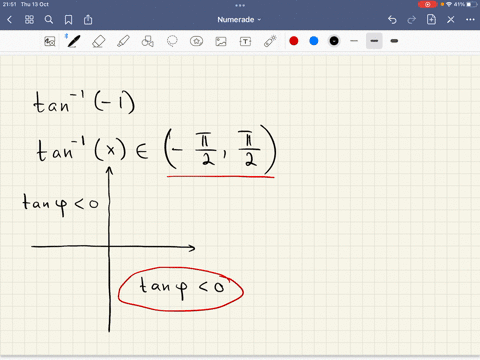Viewport: 480px width, 360px height.
Task: Open the page thumbnails grid view
Action: point(29,20)
